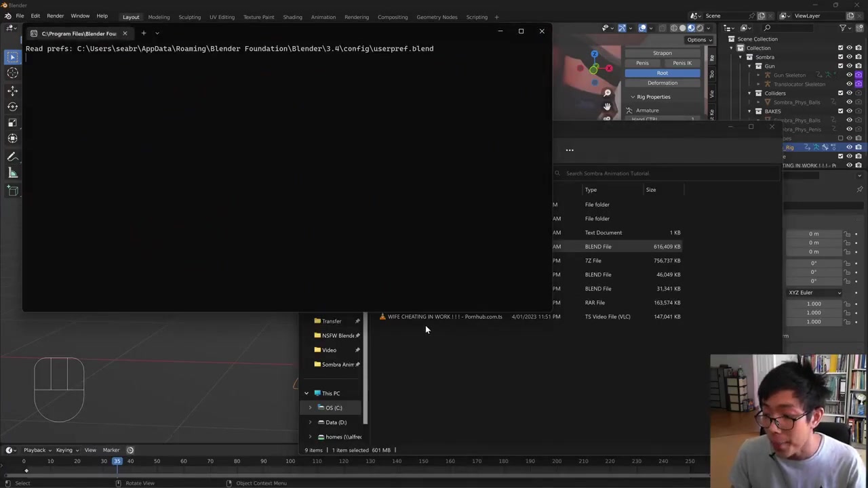
Task: Click the Root layer button
Action: [x=662, y=73]
